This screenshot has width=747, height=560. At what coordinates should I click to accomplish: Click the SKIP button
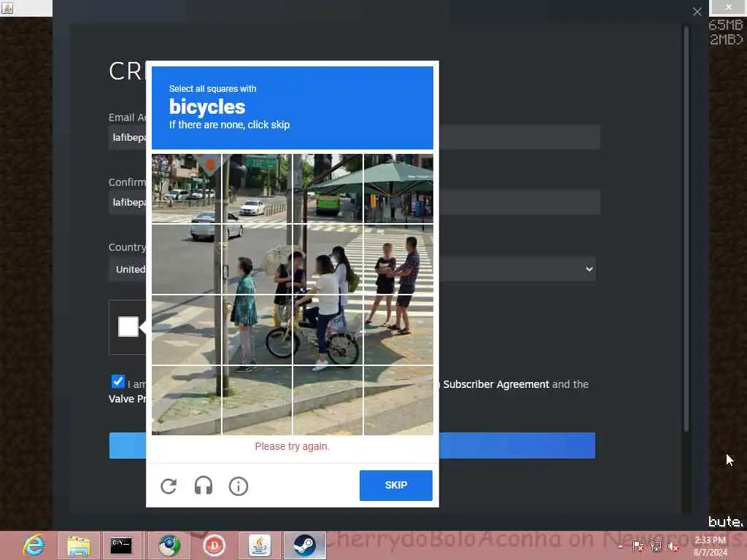pos(396,485)
